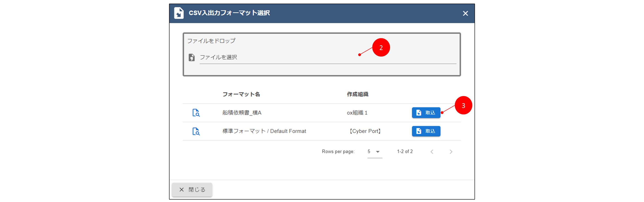Click the フォーマット名 column header

click(x=241, y=94)
